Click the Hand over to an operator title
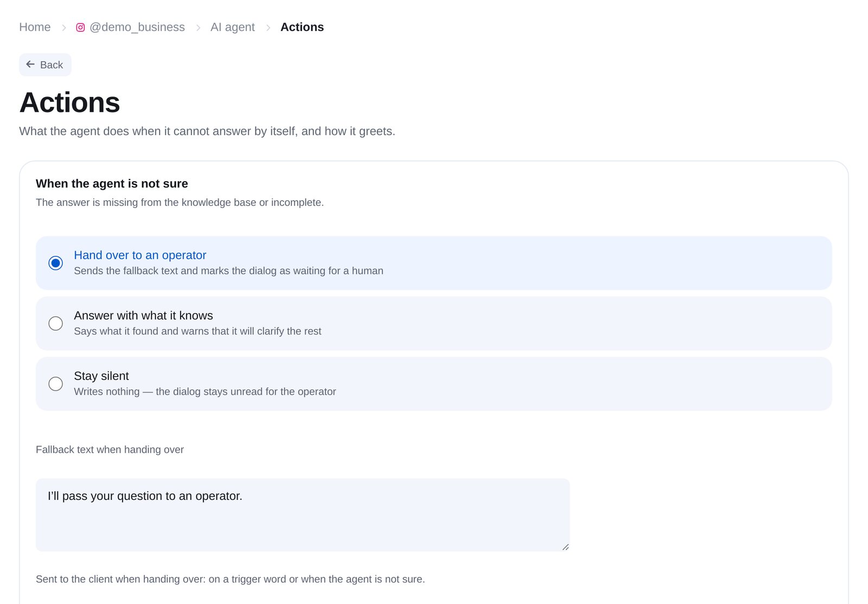868x604 pixels. [140, 255]
